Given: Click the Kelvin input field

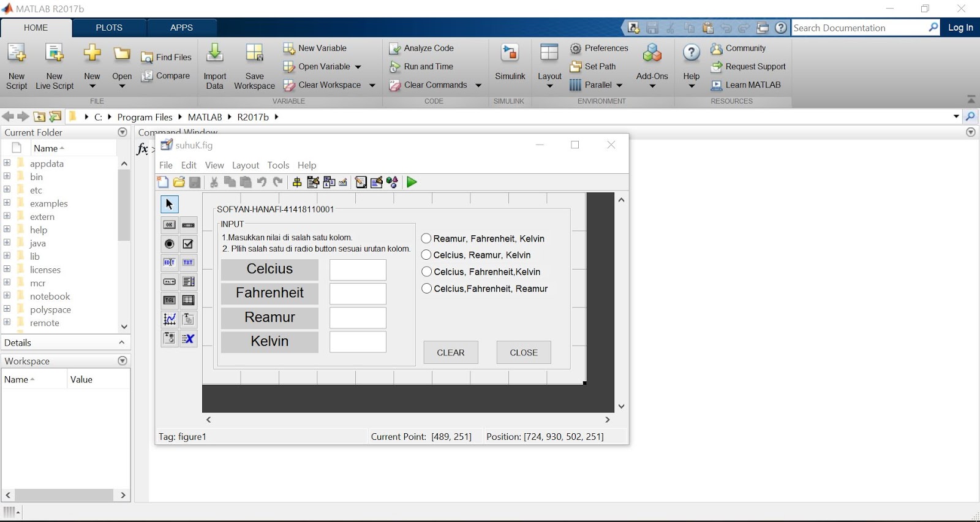Looking at the screenshot, I should 358,342.
